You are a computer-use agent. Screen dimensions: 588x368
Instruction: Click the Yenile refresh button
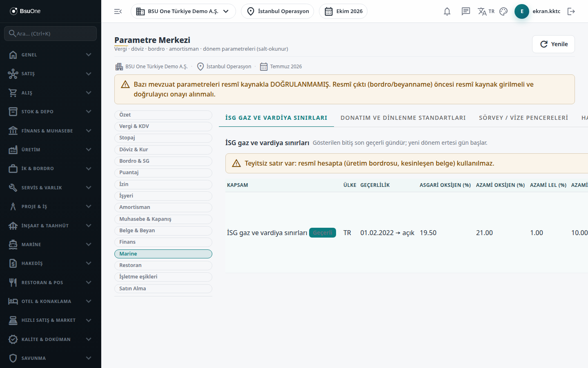click(x=553, y=44)
